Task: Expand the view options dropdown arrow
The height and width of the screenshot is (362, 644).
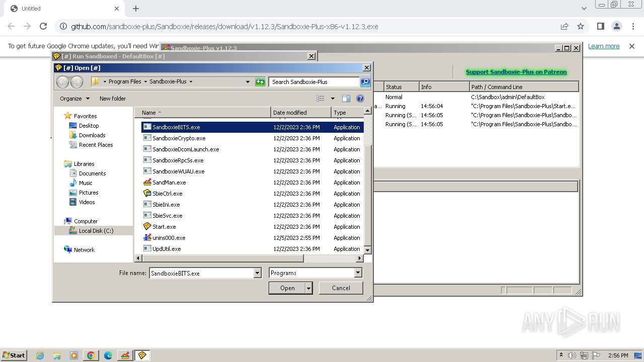Action: 333,99
